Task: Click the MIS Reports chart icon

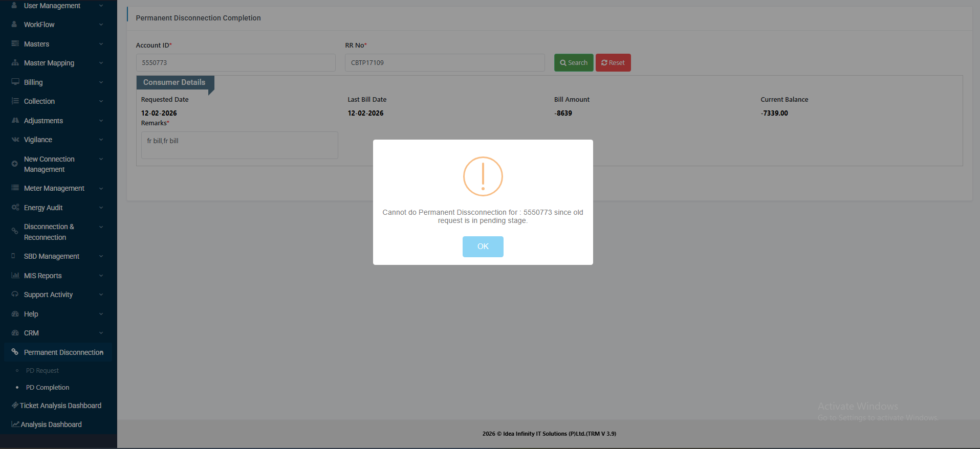Action: (15, 275)
